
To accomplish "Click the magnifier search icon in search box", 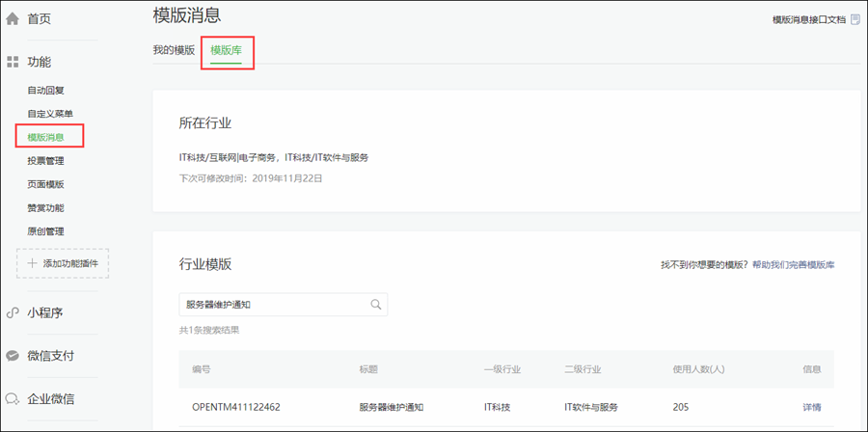I will pyautogui.click(x=376, y=305).
